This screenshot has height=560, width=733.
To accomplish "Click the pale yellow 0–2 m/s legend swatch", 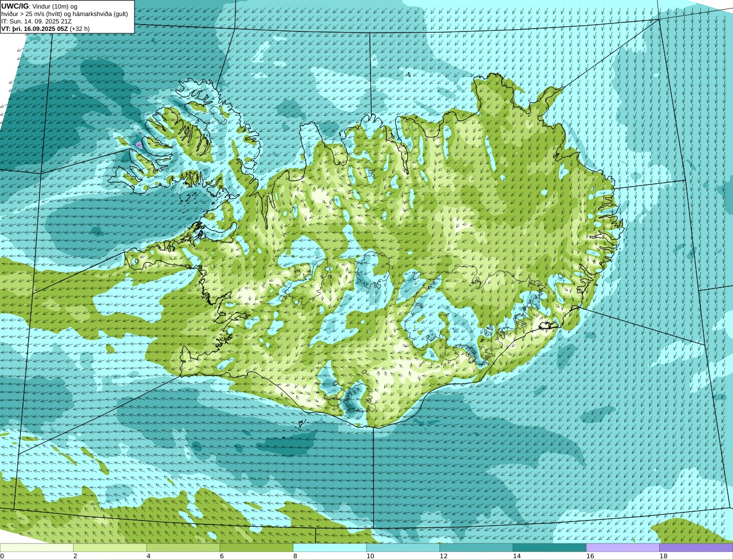I will tap(37, 548).
